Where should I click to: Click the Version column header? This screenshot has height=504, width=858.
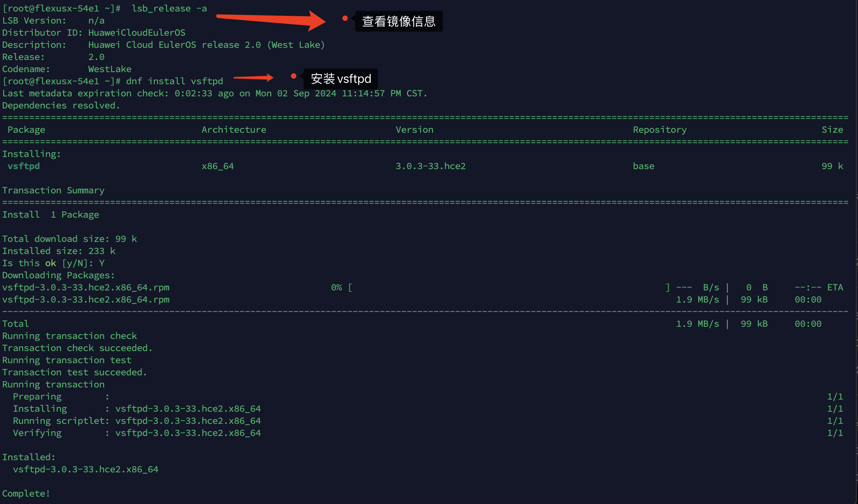click(415, 130)
